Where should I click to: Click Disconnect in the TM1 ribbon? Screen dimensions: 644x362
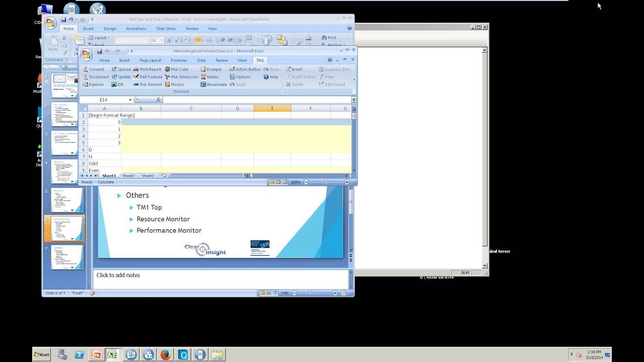click(96, 77)
